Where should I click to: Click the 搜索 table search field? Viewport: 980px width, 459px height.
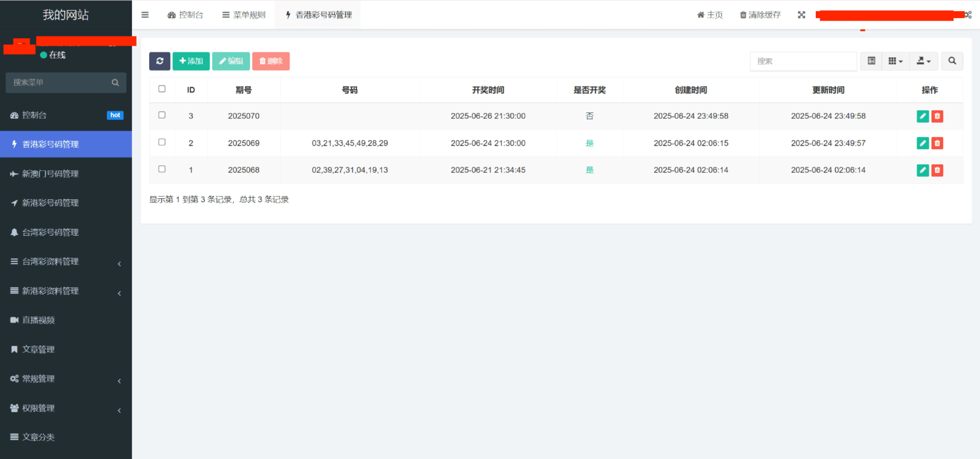803,61
